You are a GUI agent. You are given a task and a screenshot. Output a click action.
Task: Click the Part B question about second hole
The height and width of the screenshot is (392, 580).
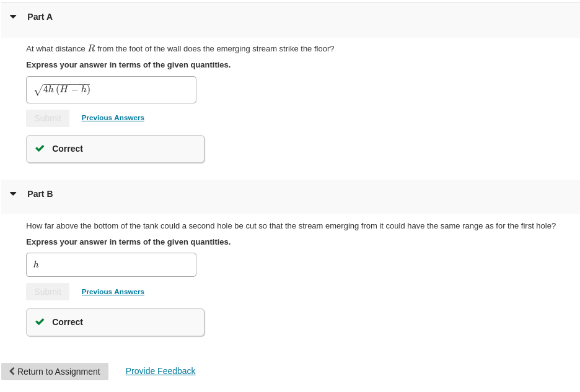coord(291,225)
